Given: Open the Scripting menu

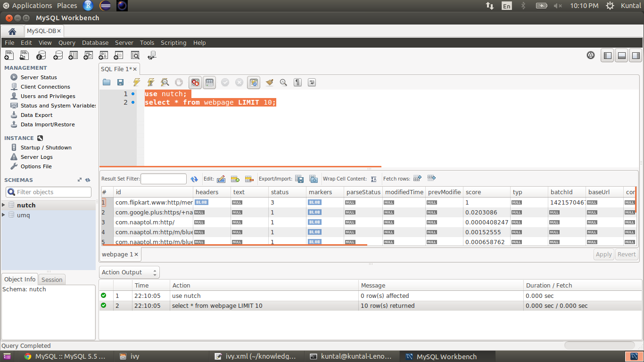Looking at the screenshot, I should (x=173, y=42).
